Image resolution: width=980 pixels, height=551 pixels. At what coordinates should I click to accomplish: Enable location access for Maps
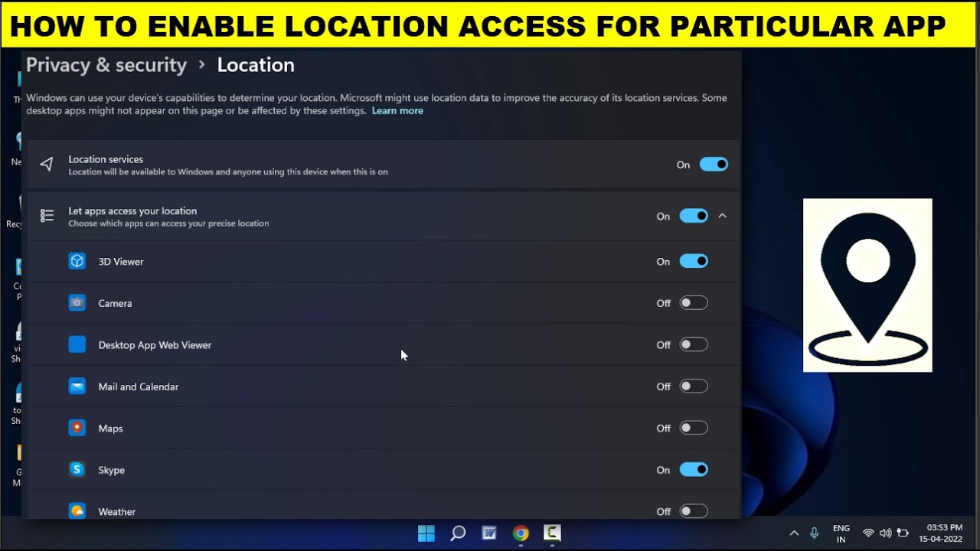click(694, 428)
